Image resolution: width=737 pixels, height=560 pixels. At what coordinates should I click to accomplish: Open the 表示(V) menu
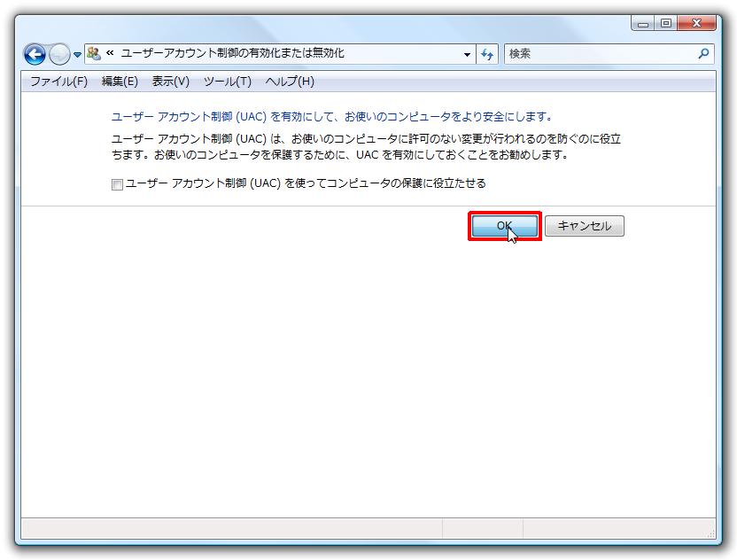pyautogui.click(x=170, y=82)
